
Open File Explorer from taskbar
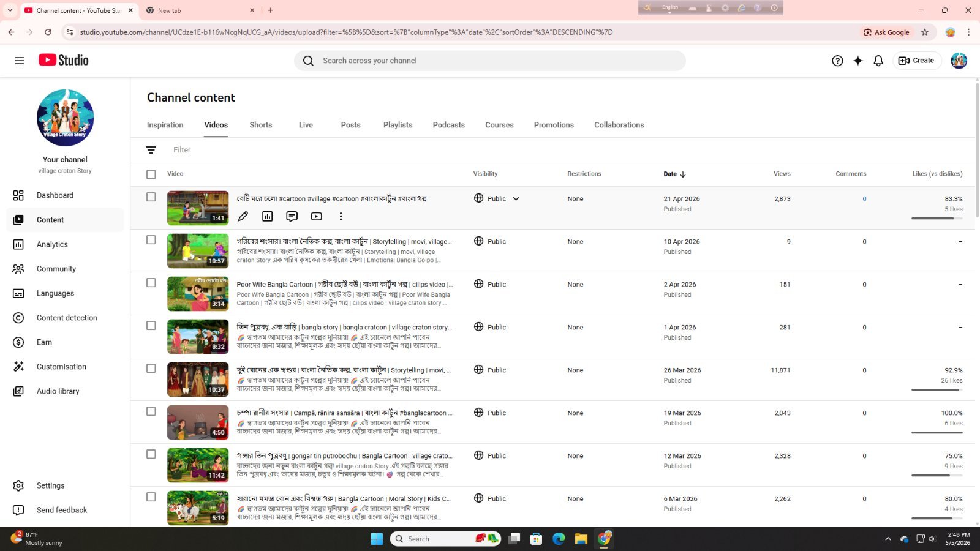point(581,539)
